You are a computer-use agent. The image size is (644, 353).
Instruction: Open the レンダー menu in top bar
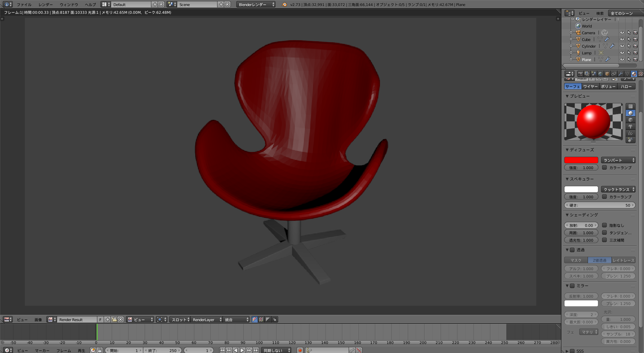pos(46,4)
